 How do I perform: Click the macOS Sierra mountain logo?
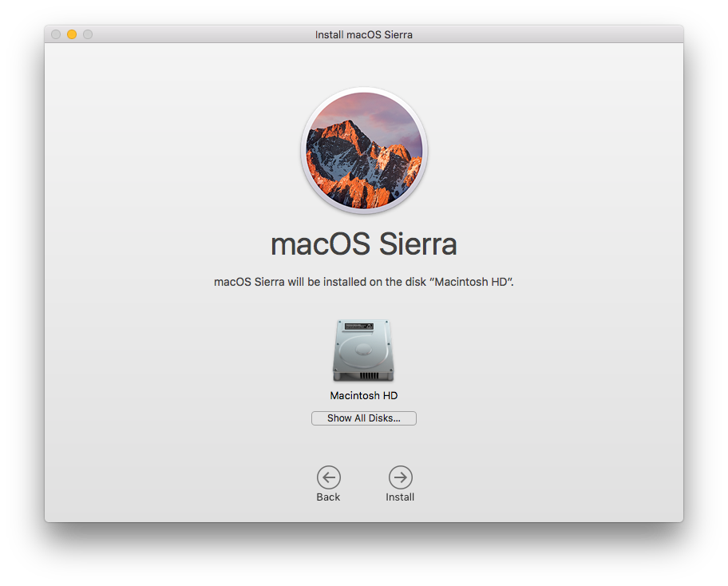click(364, 150)
